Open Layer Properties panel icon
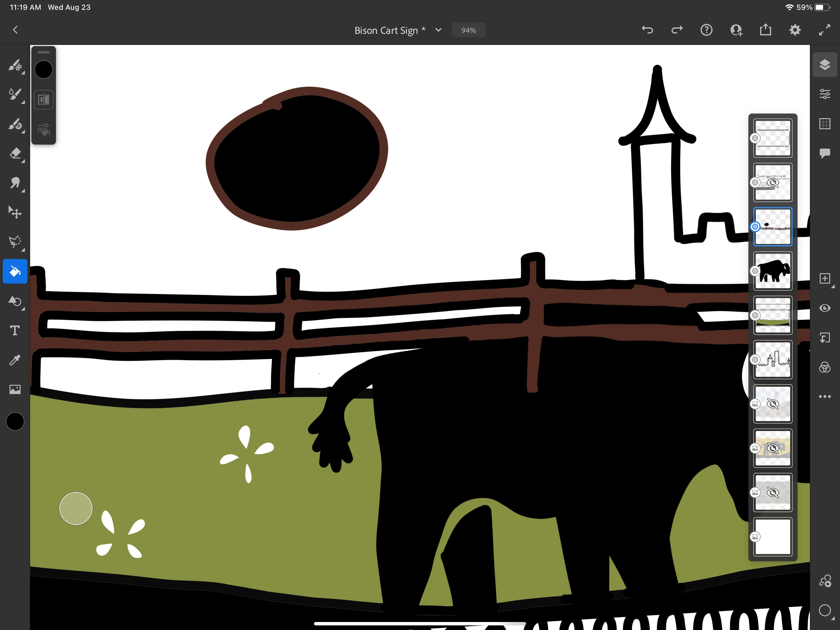 pyautogui.click(x=824, y=94)
